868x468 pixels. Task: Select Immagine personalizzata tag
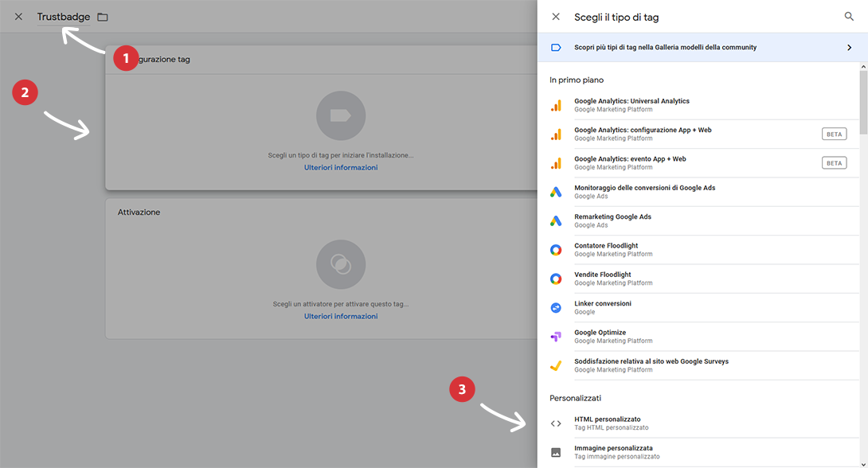click(704, 453)
